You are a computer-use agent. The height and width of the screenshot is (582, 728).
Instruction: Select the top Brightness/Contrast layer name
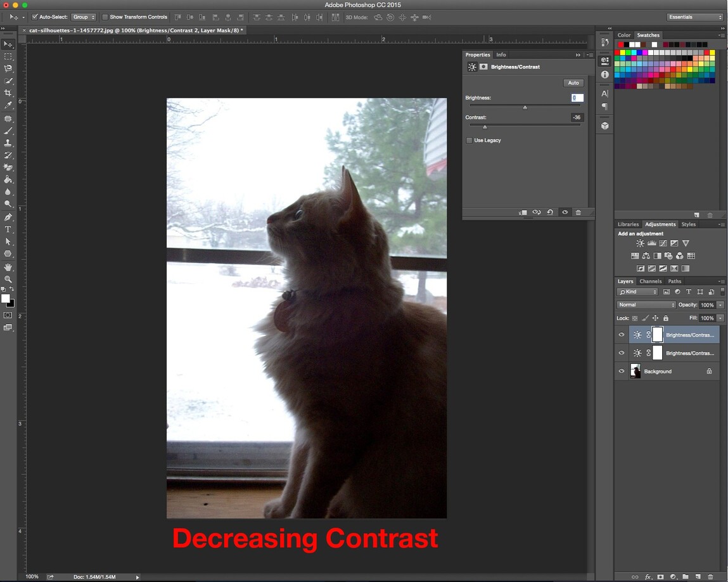point(690,335)
